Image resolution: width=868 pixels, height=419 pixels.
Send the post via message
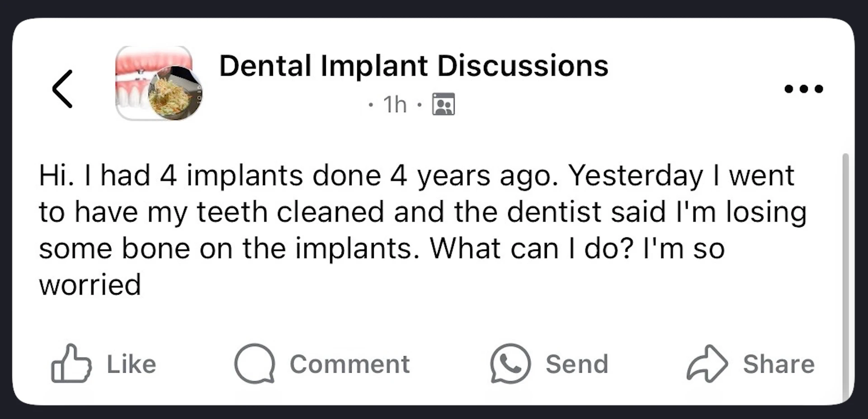[x=548, y=364]
